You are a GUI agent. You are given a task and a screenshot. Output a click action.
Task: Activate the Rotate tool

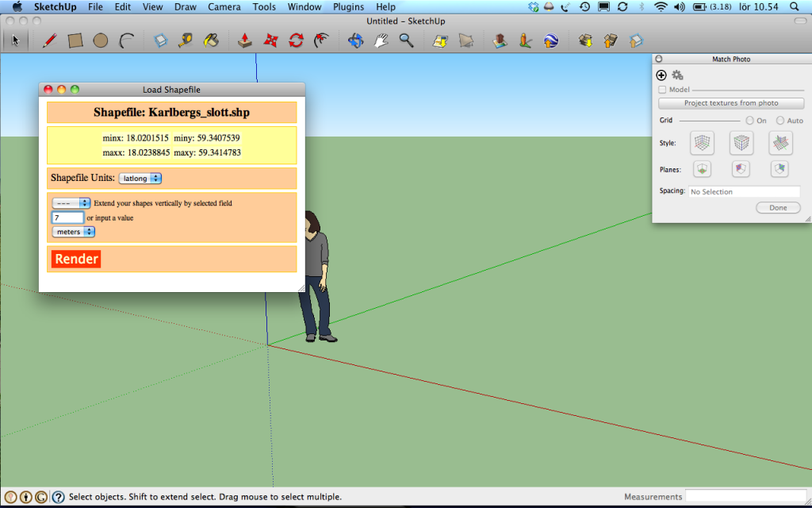[296, 40]
